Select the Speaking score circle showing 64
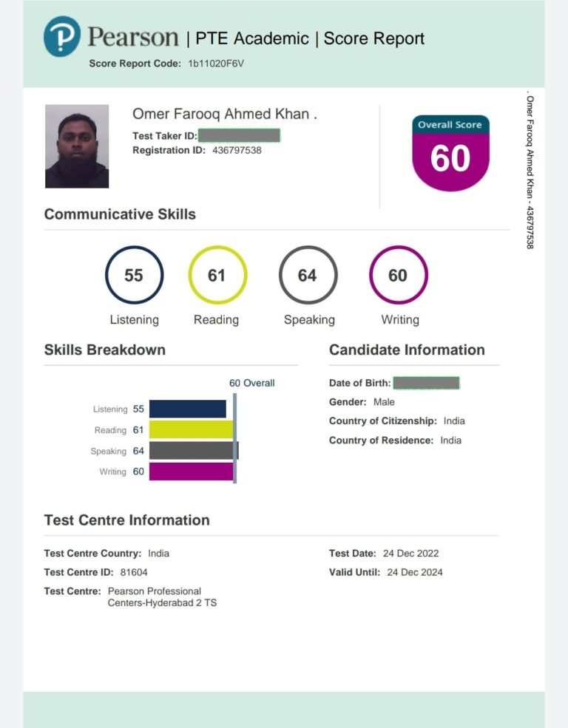 [x=308, y=276]
